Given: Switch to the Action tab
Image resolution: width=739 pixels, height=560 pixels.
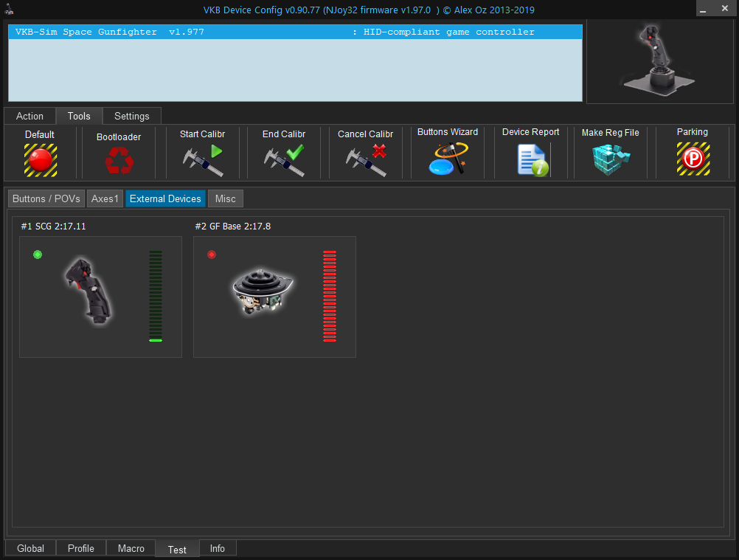Looking at the screenshot, I should coord(30,116).
